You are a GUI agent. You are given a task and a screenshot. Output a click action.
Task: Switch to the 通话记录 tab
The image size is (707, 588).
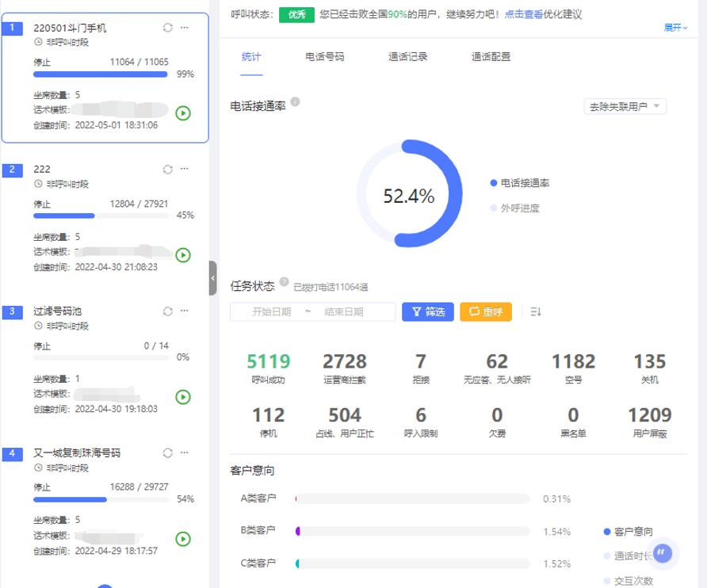[x=407, y=57]
